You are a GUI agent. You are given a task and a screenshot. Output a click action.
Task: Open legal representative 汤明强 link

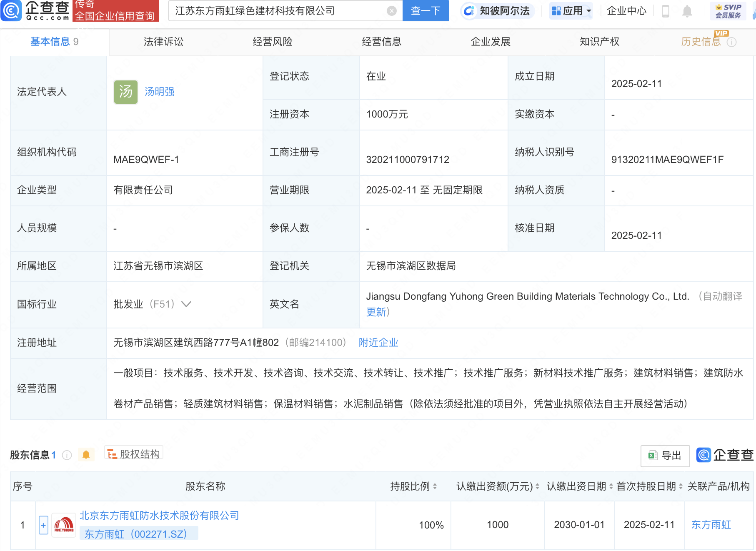pos(160,92)
